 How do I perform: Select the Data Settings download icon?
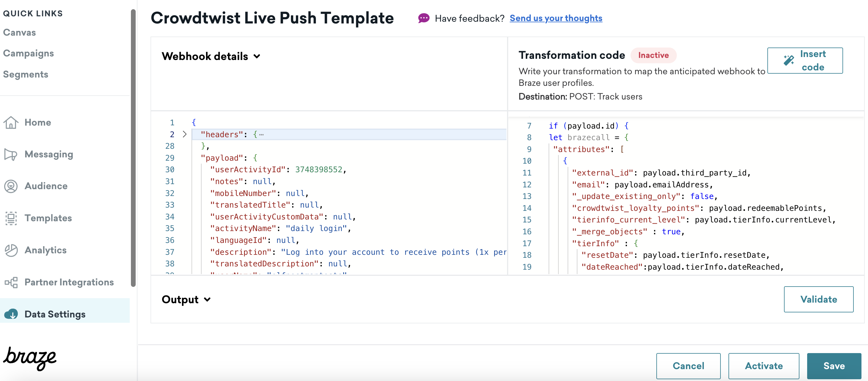pos(11,314)
